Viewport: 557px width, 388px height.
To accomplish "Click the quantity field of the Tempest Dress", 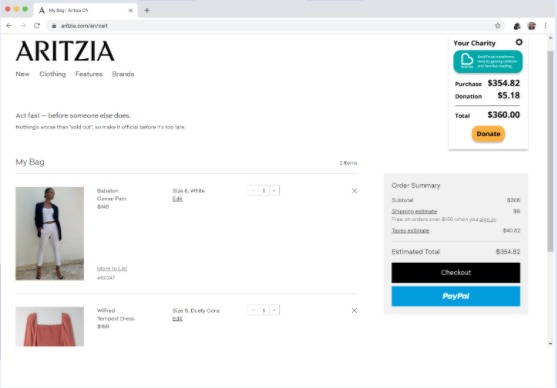I will [264, 310].
